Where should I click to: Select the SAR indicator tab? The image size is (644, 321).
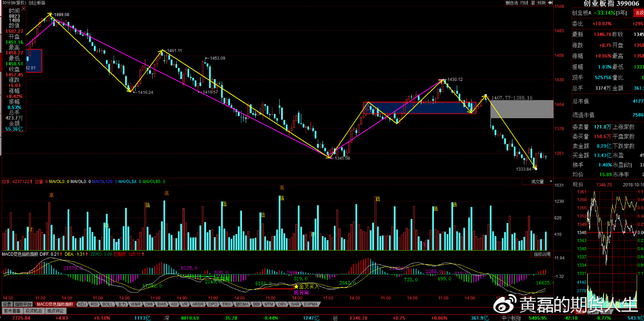[295, 304]
